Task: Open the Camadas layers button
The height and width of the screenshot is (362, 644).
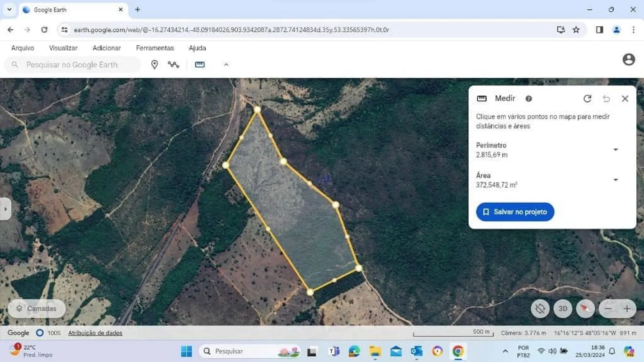Action: (37, 309)
